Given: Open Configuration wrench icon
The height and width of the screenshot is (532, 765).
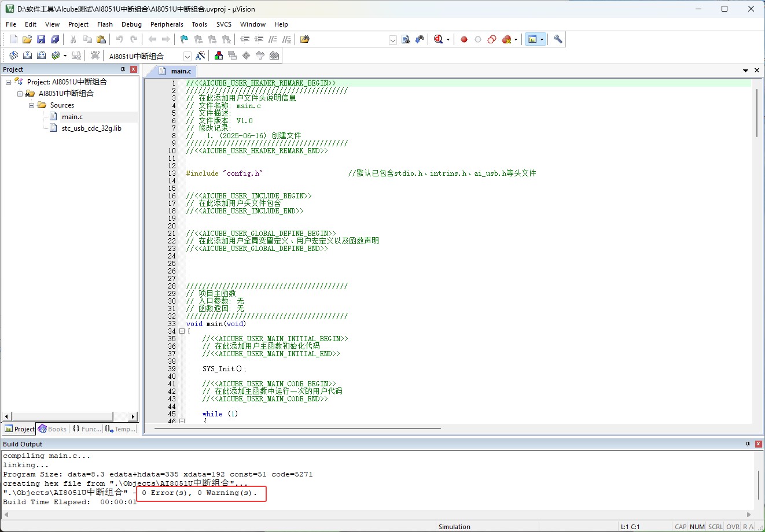Looking at the screenshot, I should pos(558,39).
